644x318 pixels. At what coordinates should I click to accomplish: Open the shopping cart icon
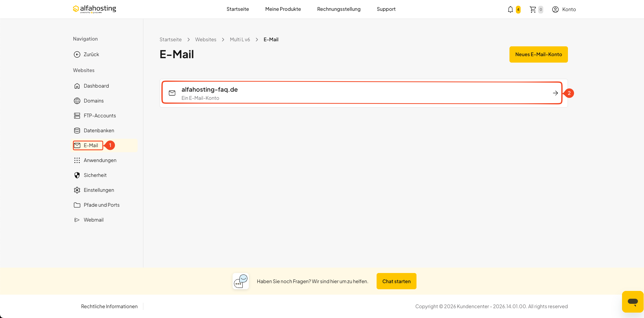coord(533,9)
